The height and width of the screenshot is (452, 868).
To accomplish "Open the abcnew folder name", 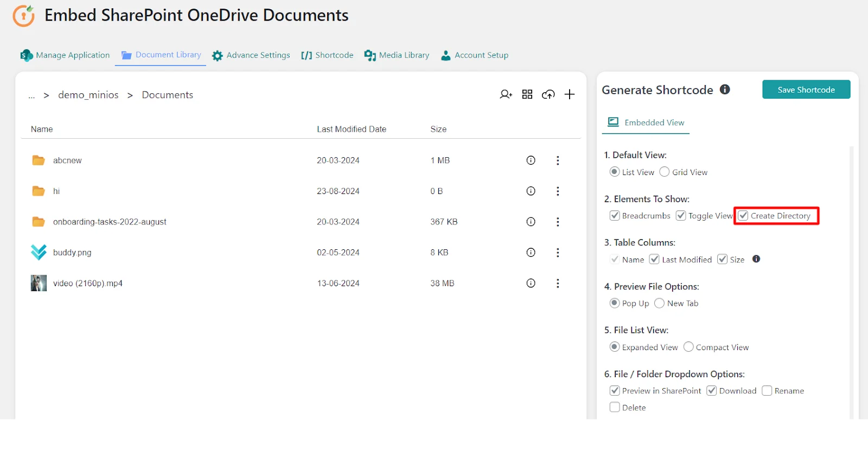I will [x=67, y=160].
